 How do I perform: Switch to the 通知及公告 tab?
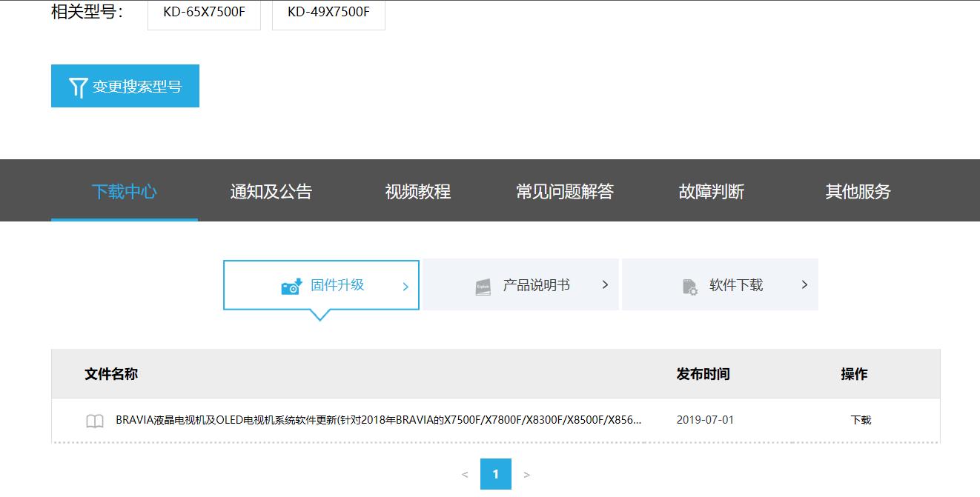[271, 190]
